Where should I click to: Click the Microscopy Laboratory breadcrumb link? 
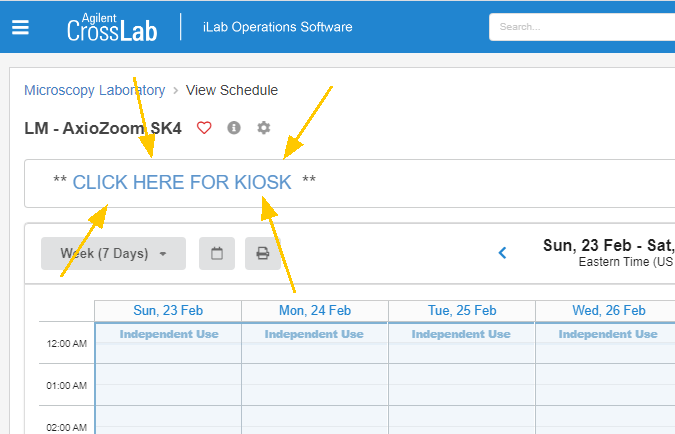[x=94, y=90]
